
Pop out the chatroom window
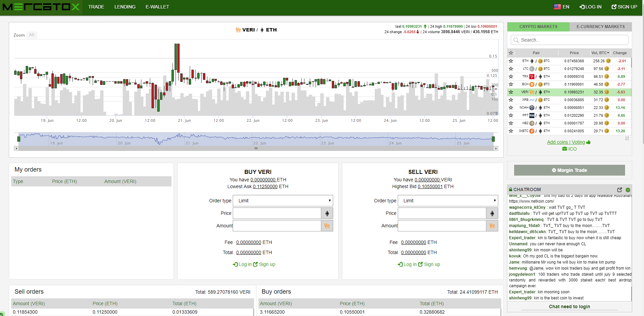pos(620,190)
